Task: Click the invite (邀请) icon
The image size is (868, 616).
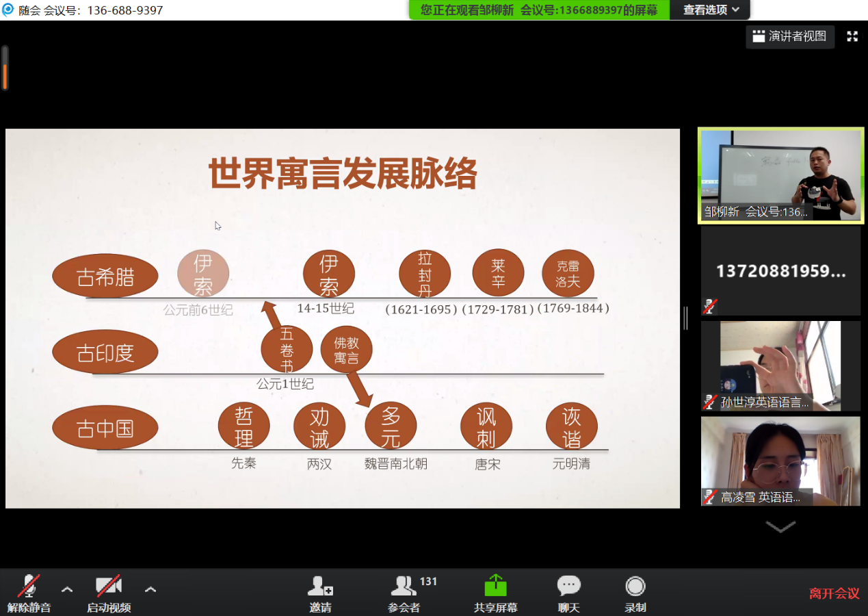Action: (320, 587)
